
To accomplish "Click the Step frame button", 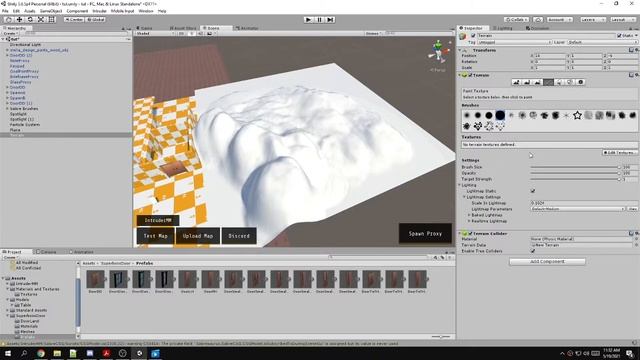I will click(x=331, y=20).
